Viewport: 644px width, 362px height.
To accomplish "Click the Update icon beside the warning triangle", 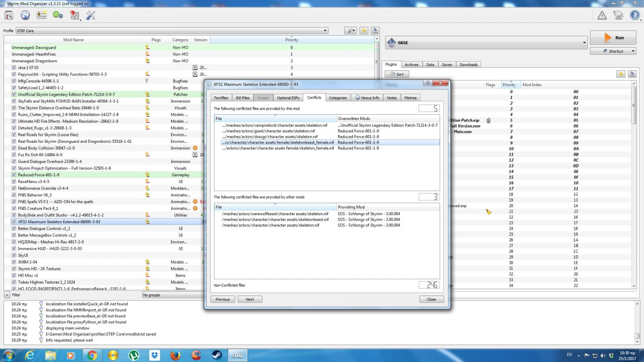I will [x=619, y=15].
